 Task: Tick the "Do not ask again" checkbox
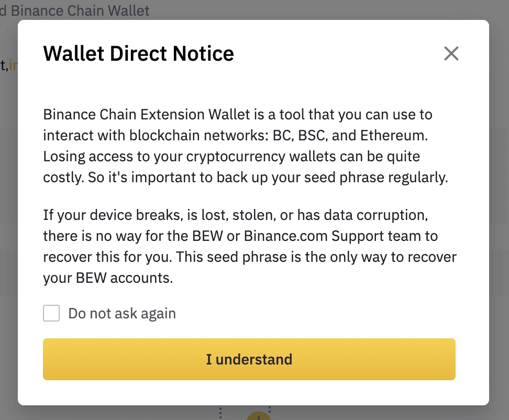(x=51, y=314)
